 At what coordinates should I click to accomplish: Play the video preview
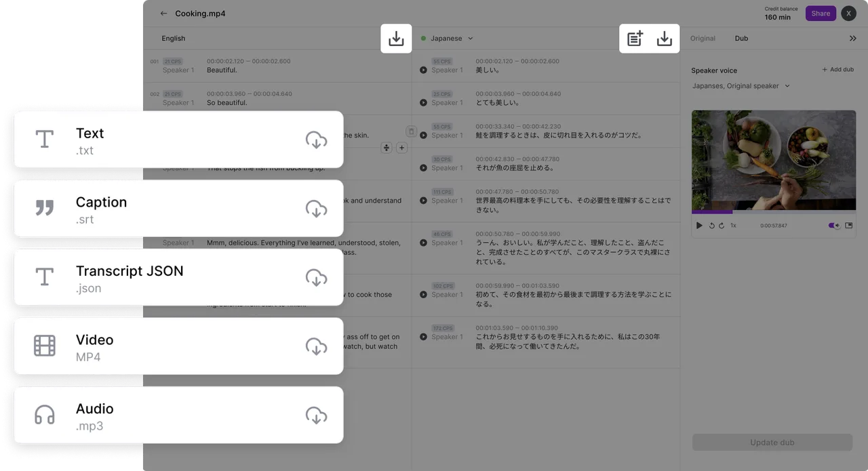[x=700, y=226]
